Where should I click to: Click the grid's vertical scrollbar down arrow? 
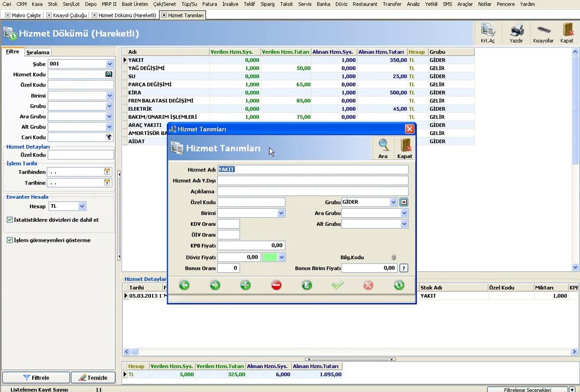tap(575, 267)
